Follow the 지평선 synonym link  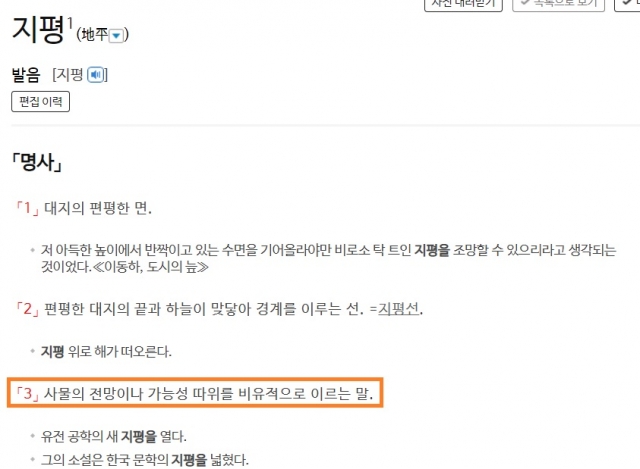click(x=398, y=309)
